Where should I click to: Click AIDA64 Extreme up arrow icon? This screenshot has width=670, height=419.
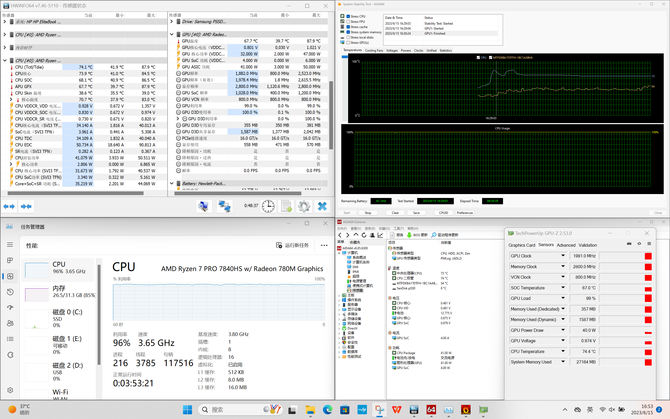pyautogui.click(x=356, y=235)
